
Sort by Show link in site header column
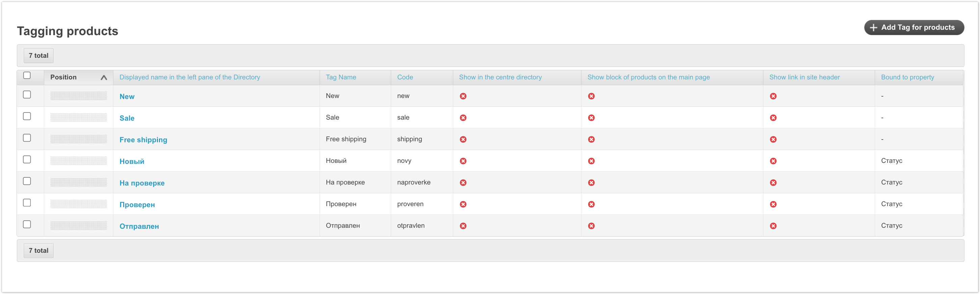(x=804, y=77)
